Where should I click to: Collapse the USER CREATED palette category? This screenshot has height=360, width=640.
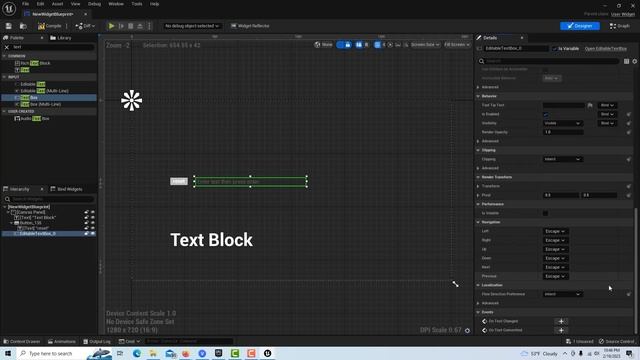(4, 111)
